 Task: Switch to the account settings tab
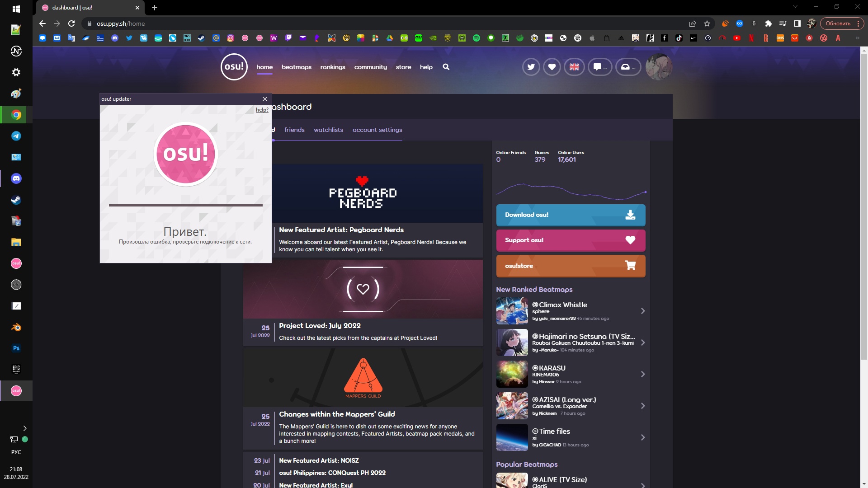377,130
